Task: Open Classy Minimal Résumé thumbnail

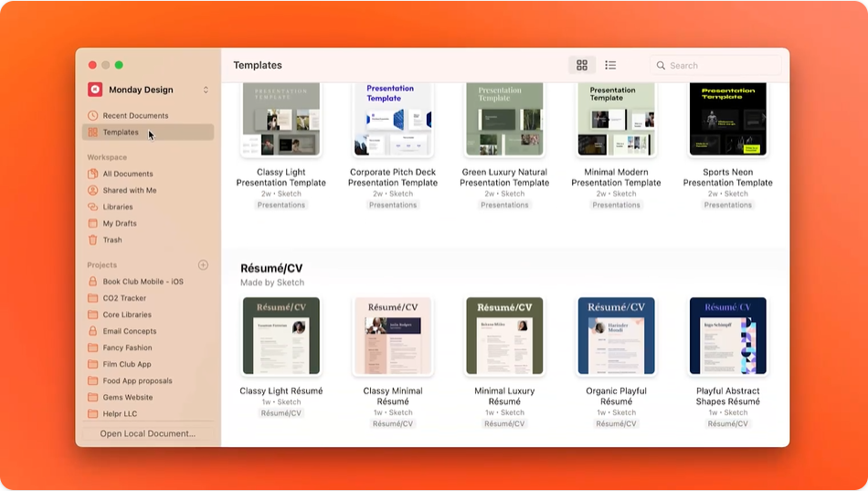Action: pos(393,336)
